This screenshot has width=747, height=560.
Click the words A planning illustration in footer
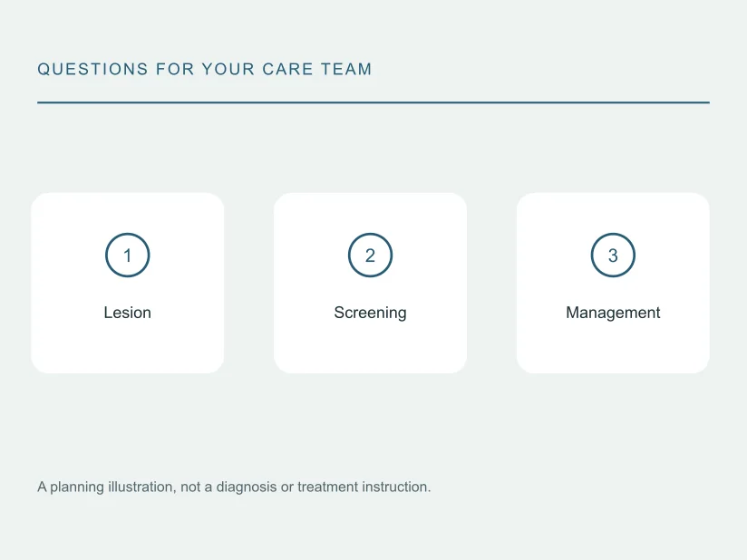(x=107, y=488)
